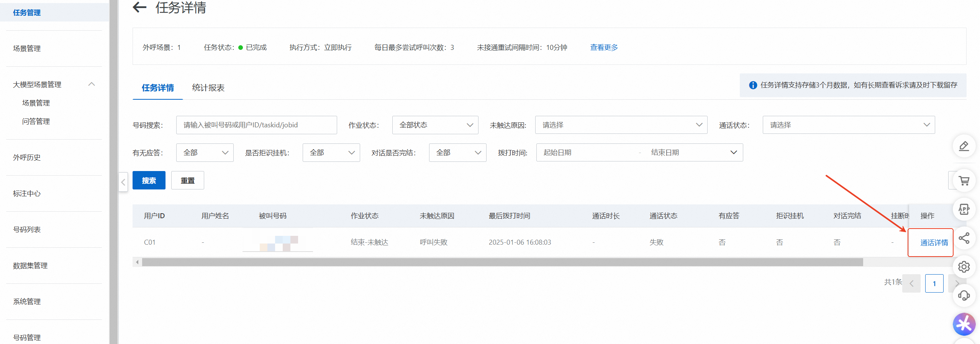Image resolution: width=980 pixels, height=344 pixels.
Task: Open the 通话状态 dropdown
Action: click(x=849, y=125)
